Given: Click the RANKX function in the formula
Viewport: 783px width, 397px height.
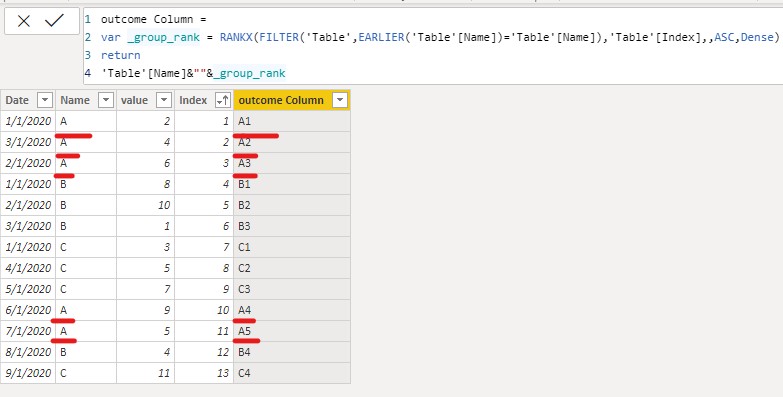Looking at the screenshot, I should [x=236, y=37].
